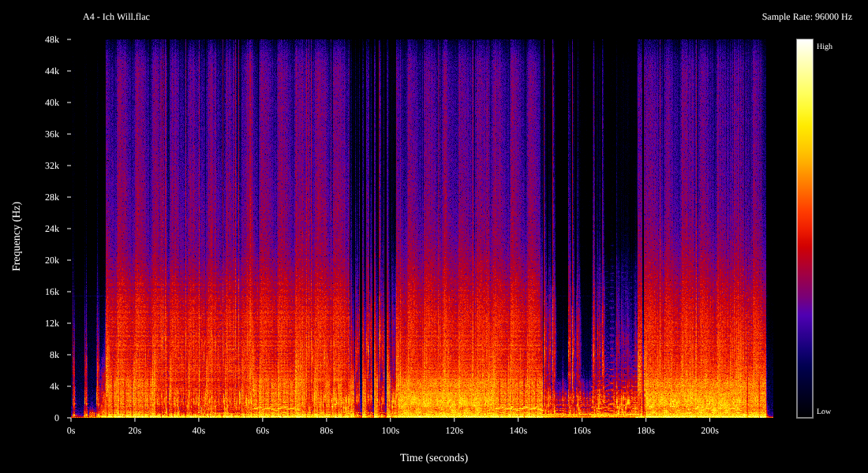Screen dimensions: 868x473
Task: Click the color intensity legend bar
Action: [x=804, y=229]
